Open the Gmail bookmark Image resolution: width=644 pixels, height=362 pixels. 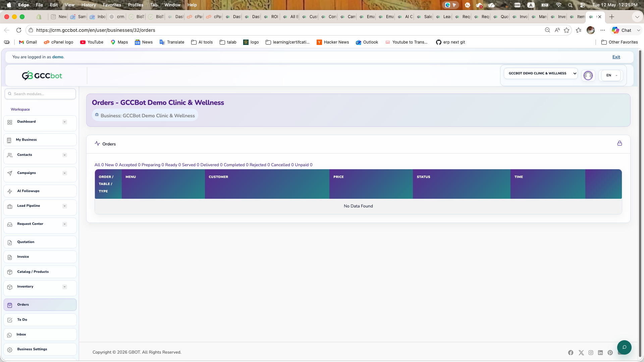coord(28,42)
